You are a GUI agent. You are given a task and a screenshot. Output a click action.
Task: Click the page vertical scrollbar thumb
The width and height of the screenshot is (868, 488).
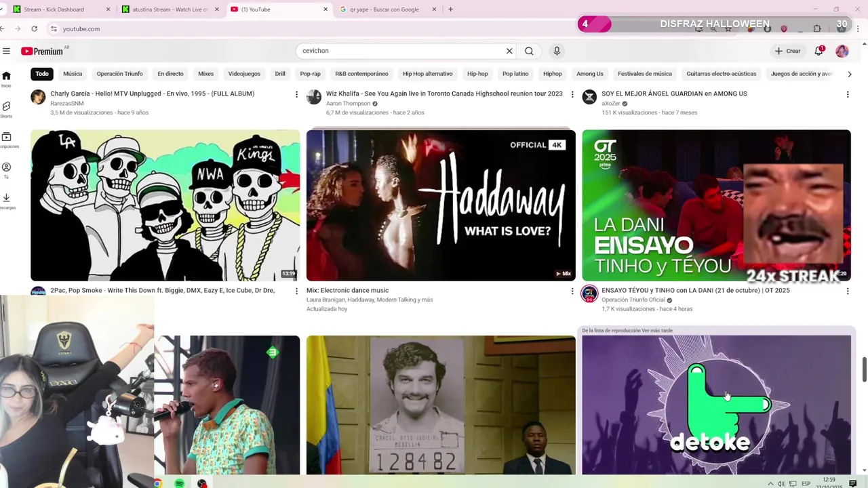click(864, 369)
